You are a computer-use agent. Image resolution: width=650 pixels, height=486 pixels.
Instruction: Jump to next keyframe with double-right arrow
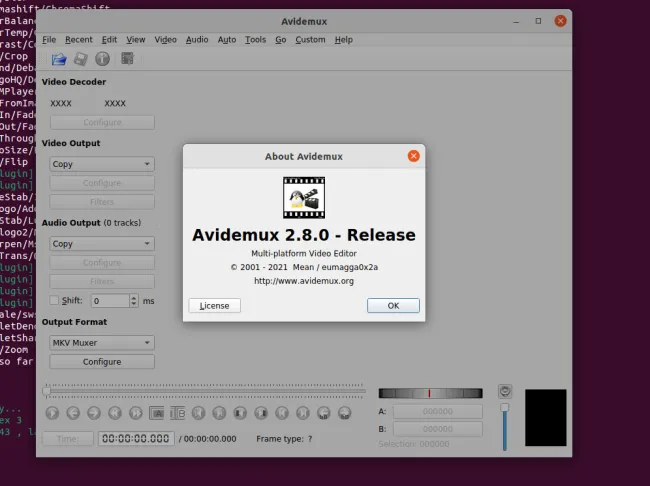136,413
